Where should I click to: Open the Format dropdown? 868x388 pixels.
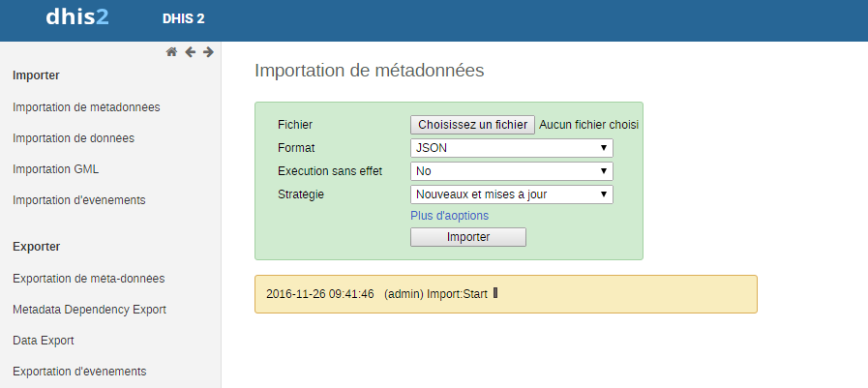click(512, 148)
